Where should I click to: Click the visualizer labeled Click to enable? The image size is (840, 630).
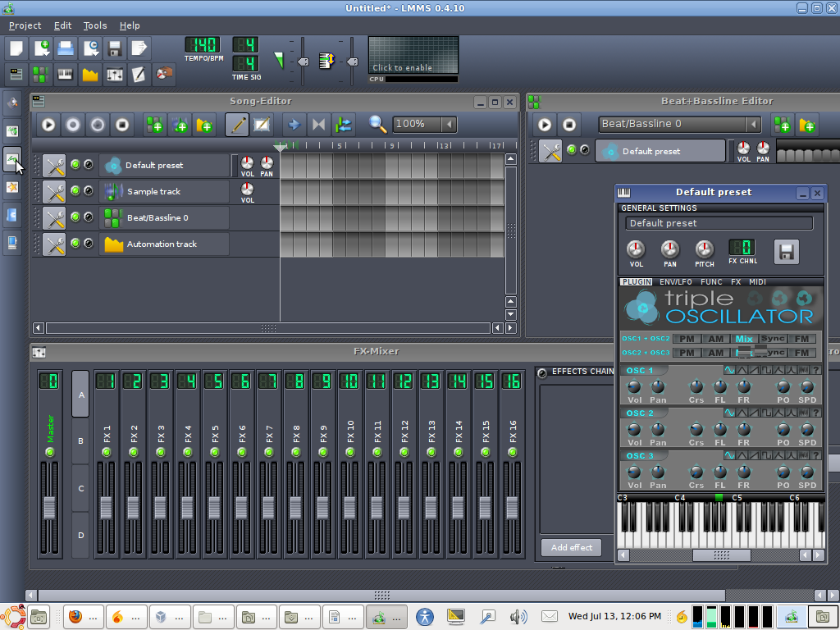pyautogui.click(x=412, y=56)
